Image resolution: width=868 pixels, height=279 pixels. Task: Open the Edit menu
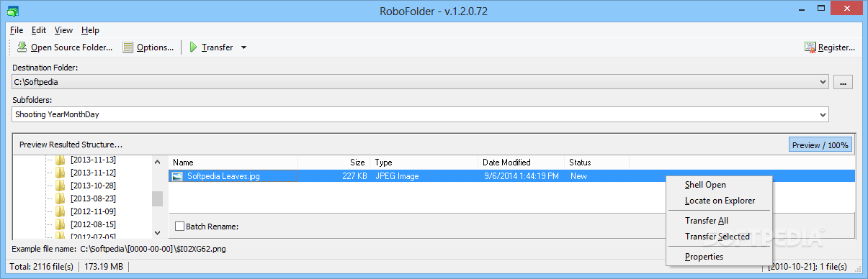(x=39, y=30)
